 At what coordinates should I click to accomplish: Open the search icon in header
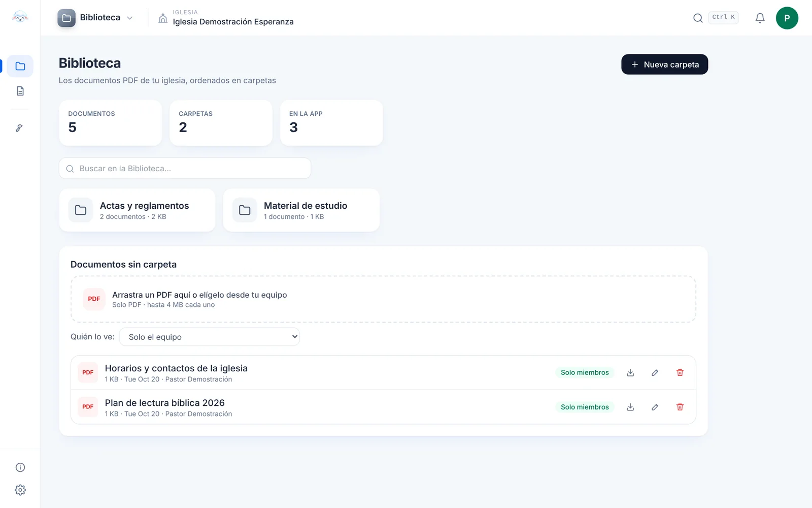click(698, 18)
